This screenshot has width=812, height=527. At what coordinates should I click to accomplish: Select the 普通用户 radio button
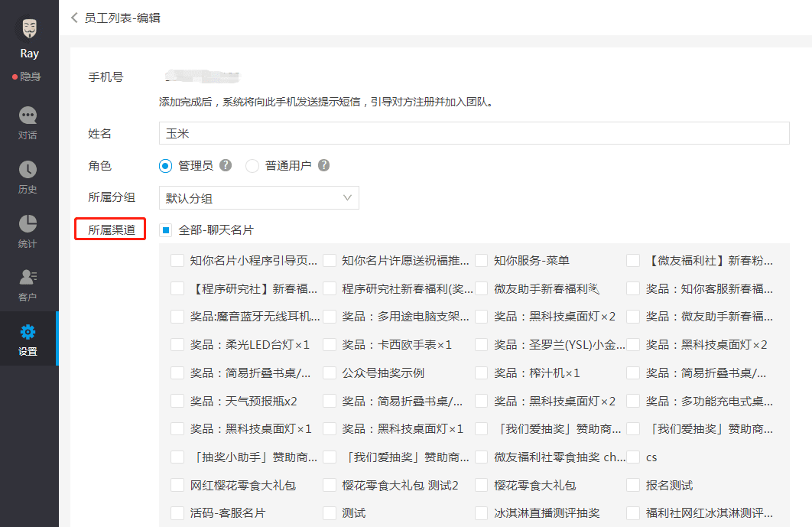(x=252, y=166)
